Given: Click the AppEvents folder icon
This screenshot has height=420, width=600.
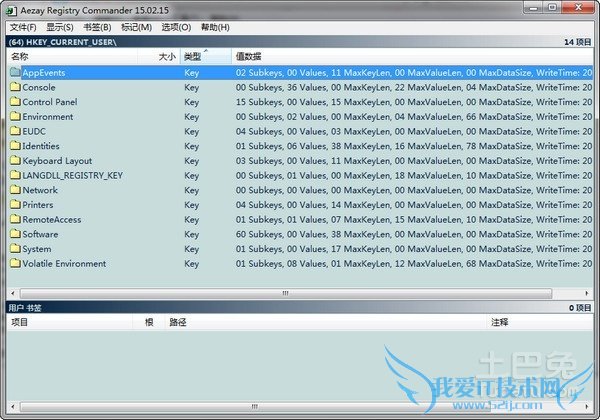Looking at the screenshot, I should [x=15, y=72].
